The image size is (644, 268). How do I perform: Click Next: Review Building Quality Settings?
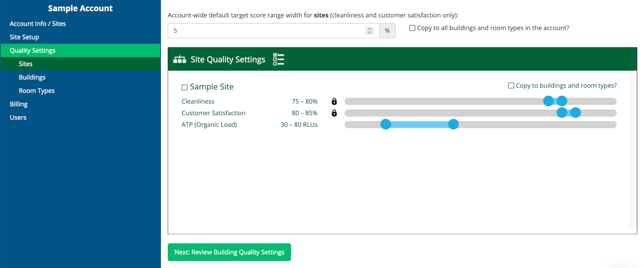click(229, 252)
